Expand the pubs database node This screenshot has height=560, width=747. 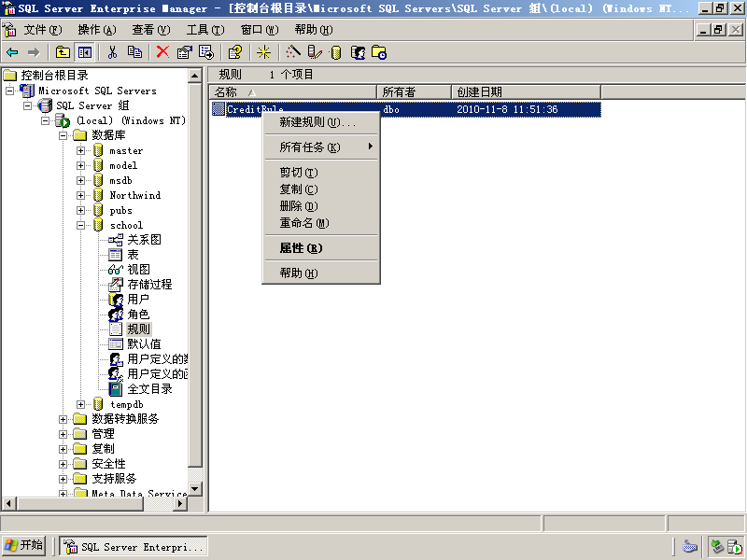80,211
